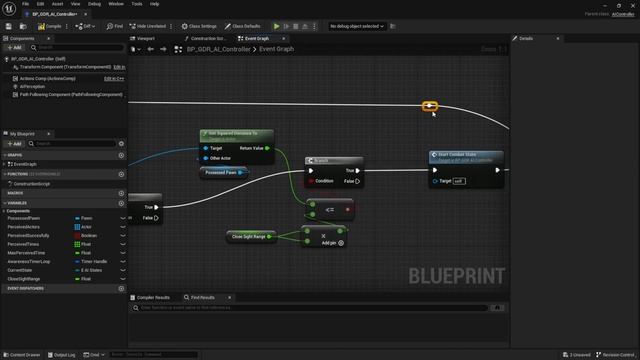Open My Blueprint settings gear
Screen dimensions: 640x360
pyautogui.click(x=121, y=144)
